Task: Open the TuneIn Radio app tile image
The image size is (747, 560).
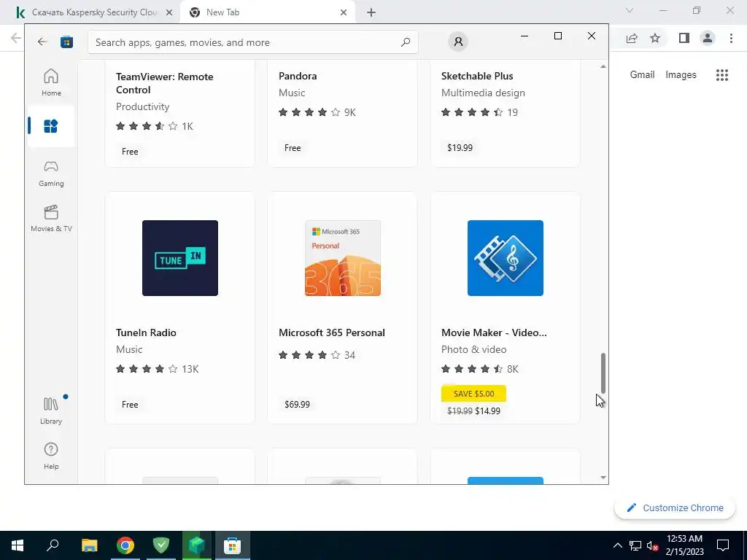Action: point(180,258)
